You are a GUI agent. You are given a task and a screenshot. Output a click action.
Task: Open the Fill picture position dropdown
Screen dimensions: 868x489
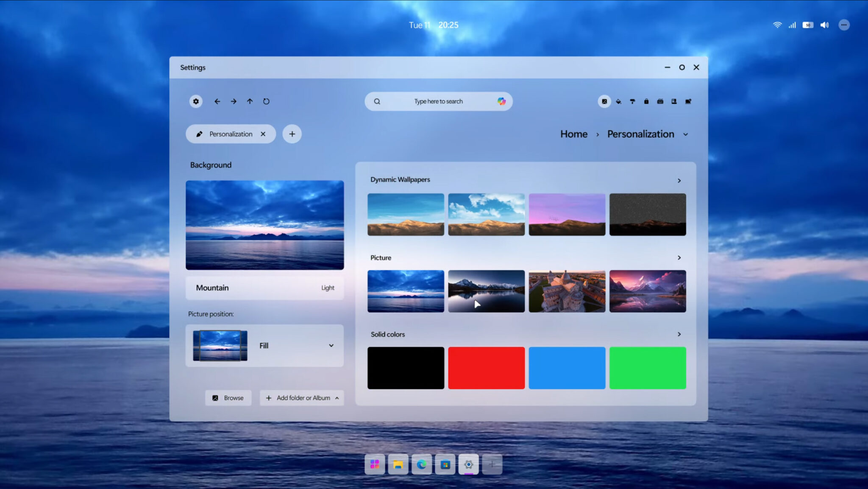pyautogui.click(x=331, y=346)
